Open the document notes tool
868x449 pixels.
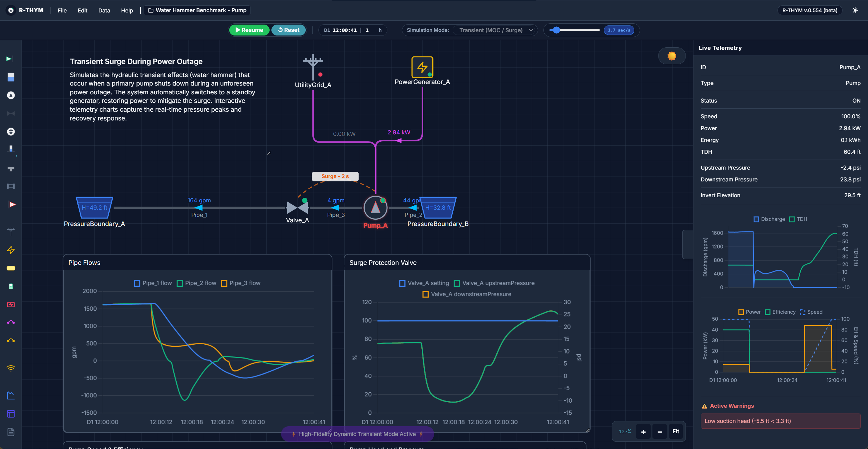click(11, 432)
